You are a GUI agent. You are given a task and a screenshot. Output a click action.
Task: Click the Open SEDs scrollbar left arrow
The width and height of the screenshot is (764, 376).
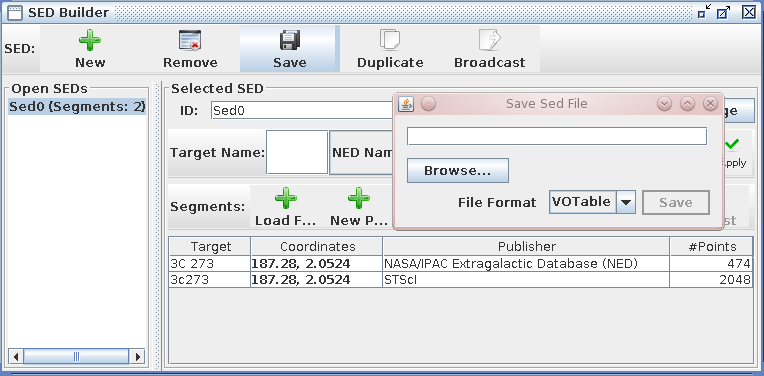click(x=16, y=357)
